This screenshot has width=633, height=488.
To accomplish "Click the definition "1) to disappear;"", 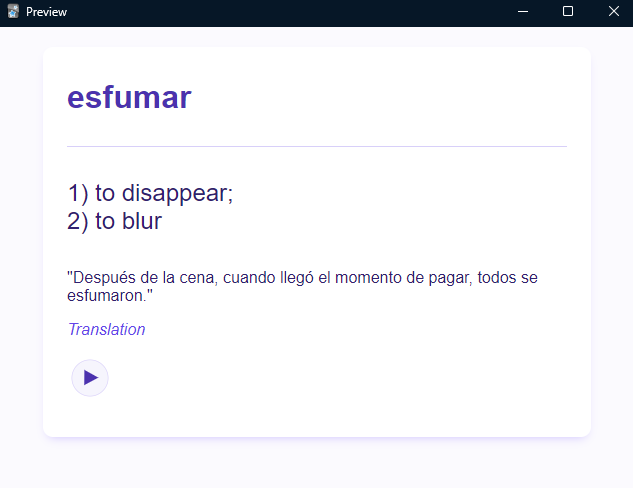I will pyautogui.click(x=150, y=193).
